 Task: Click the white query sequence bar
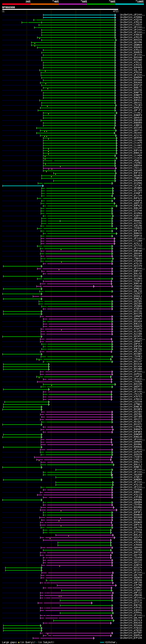coord(60,10)
